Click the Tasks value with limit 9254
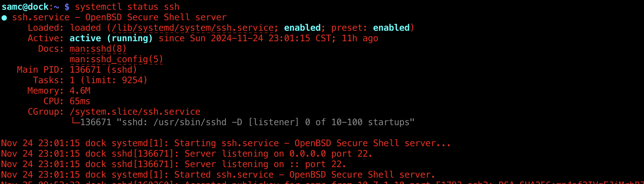 [108, 80]
